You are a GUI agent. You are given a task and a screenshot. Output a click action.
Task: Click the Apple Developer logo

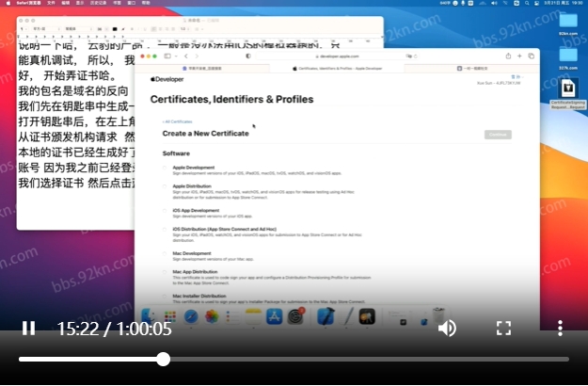(167, 79)
